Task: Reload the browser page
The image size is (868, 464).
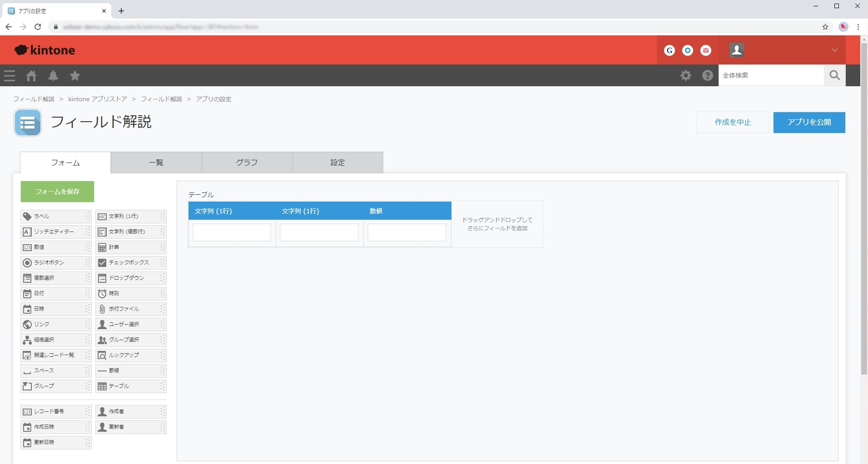Action: (x=38, y=27)
